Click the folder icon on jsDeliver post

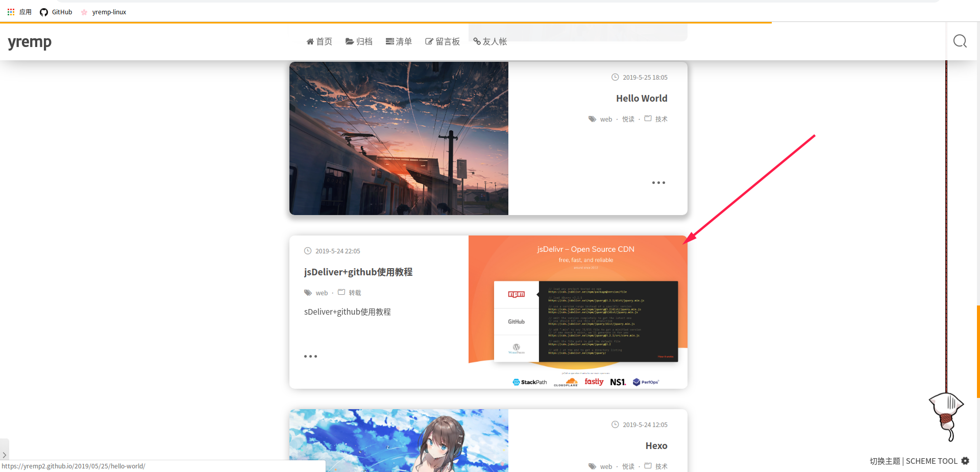point(341,292)
